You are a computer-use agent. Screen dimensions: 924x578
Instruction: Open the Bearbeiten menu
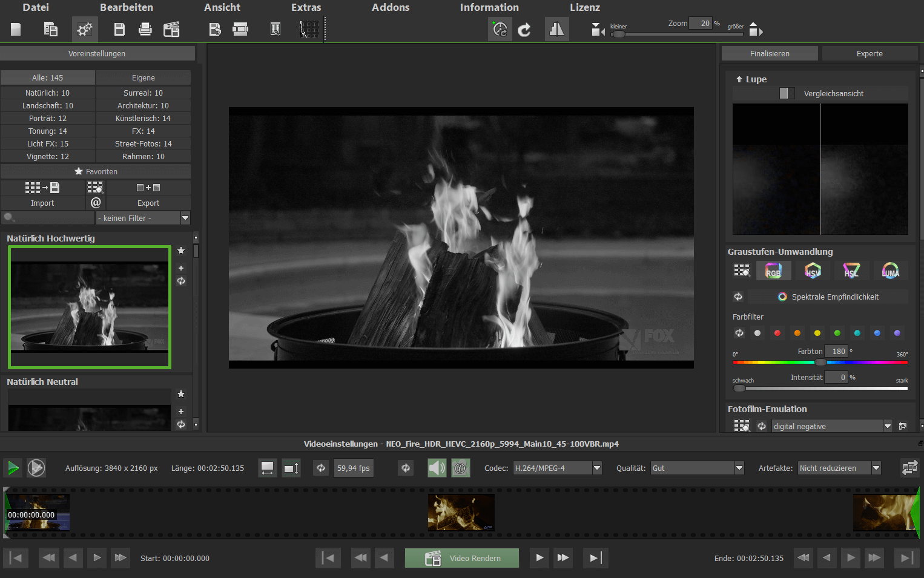coord(127,7)
